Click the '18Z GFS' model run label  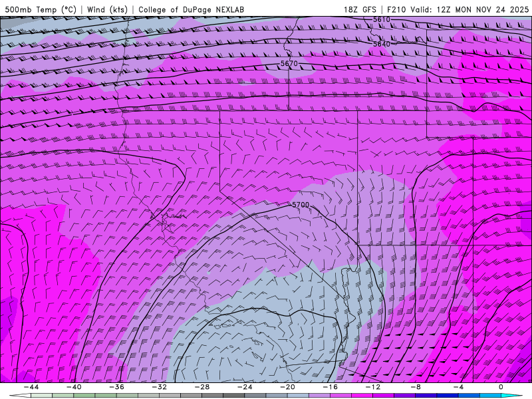pyautogui.click(x=360, y=9)
